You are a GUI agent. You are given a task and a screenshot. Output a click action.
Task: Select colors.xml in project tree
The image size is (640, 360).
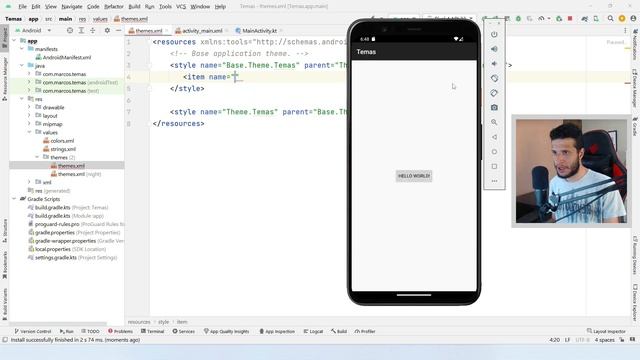coord(62,141)
